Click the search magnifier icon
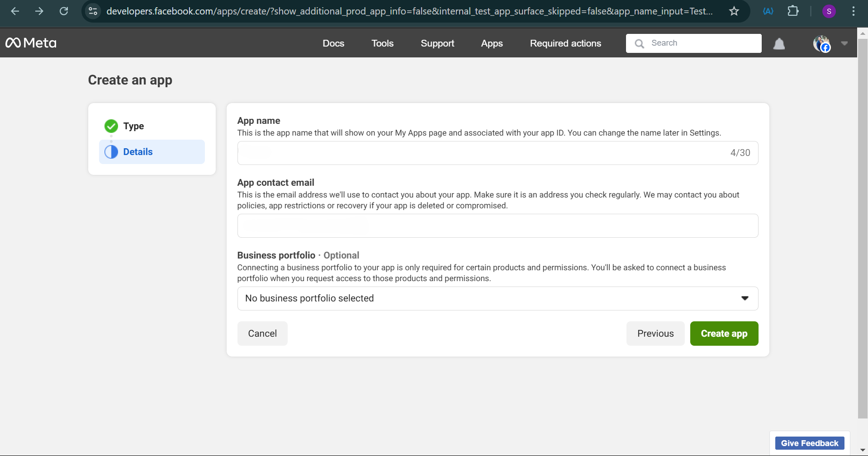The image size is (868, 456). point(639,43)
